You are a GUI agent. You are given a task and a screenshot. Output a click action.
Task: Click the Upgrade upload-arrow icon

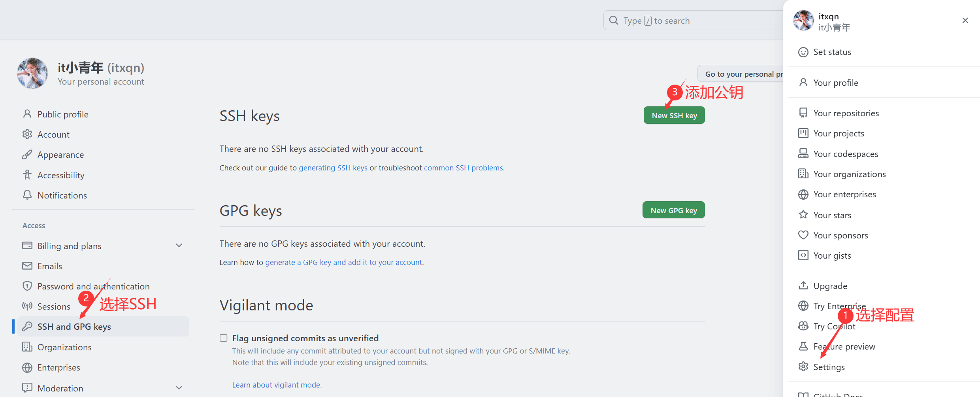pos(803,285)
